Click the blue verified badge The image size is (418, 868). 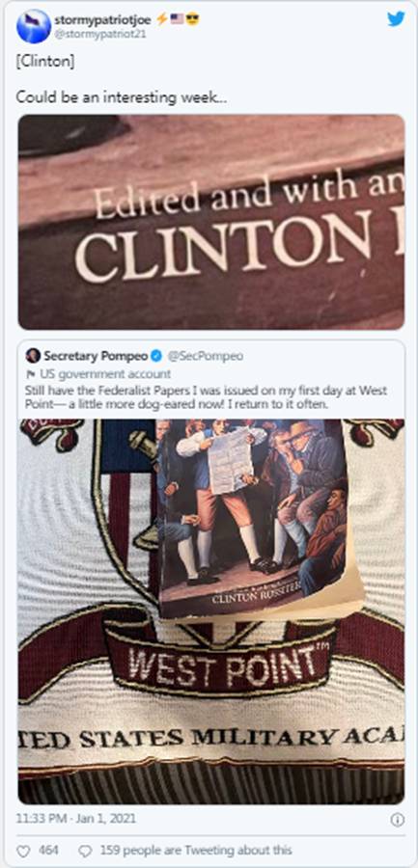pyautogui.click(x=156, y=355)
